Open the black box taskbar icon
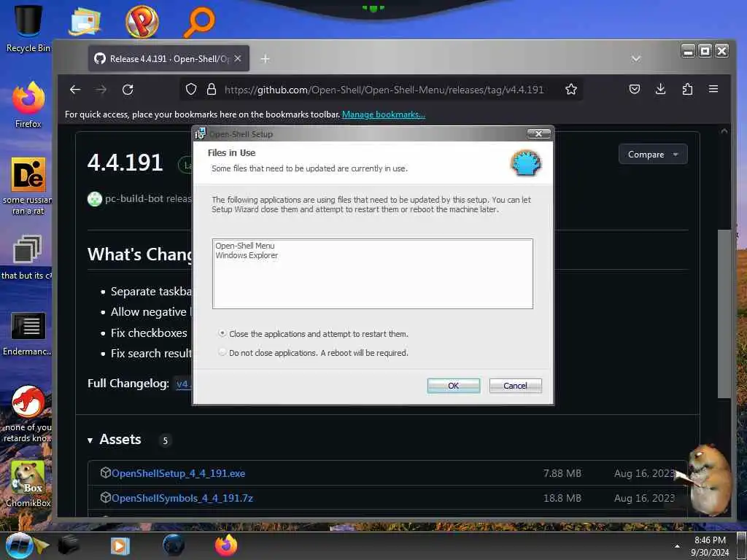Screen dimensions: 747x560 pos(69,545)
